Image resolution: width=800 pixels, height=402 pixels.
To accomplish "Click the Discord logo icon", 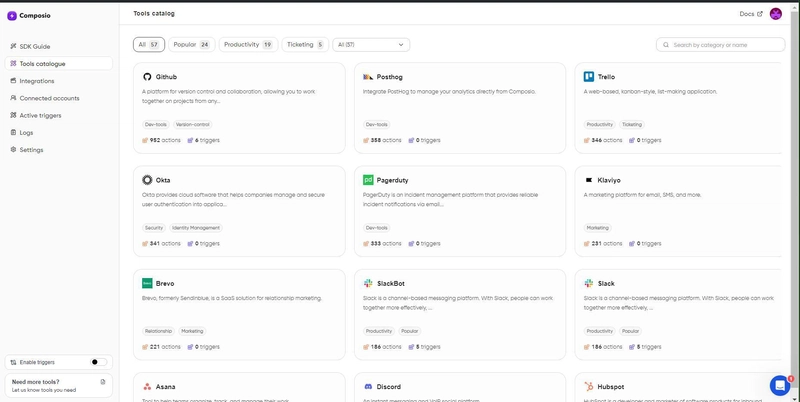I will point(368,387).
